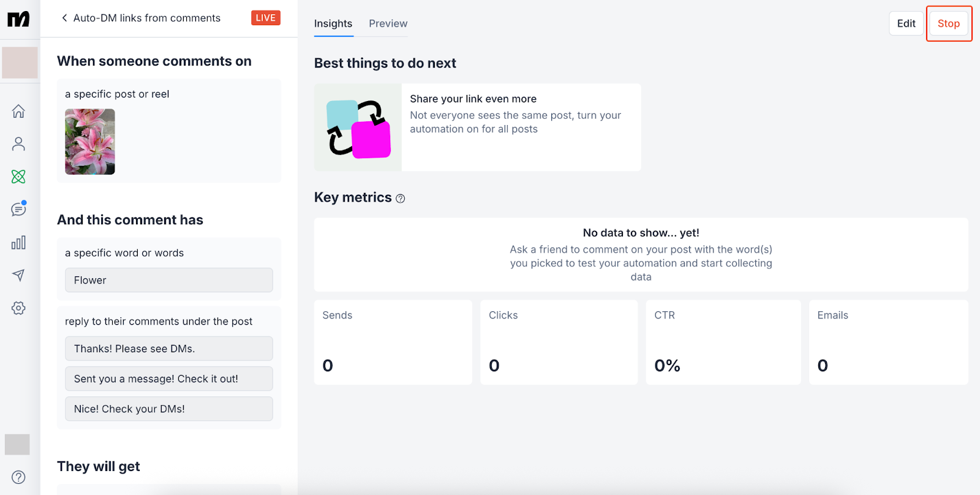Click the Edit button
980x495 pixels.
click(x=906, y=23)
